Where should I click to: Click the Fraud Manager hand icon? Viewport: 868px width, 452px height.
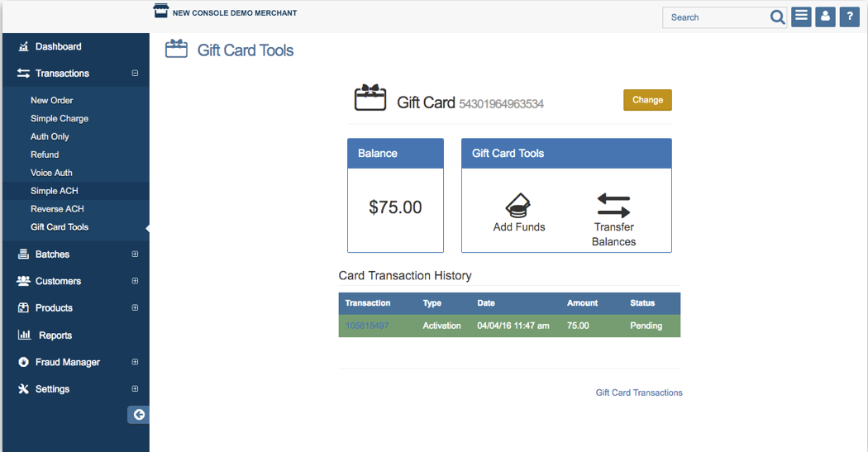coord(23,362)
